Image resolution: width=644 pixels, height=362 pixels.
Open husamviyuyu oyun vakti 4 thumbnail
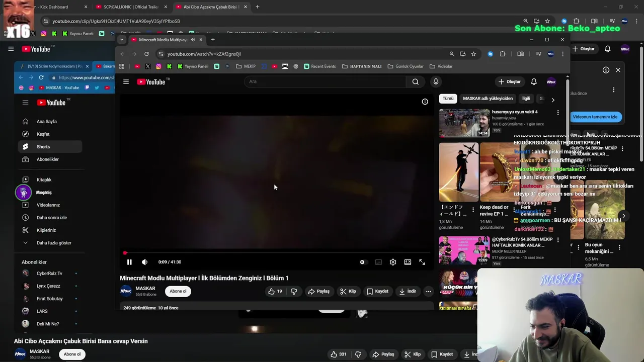click(464, 123)
